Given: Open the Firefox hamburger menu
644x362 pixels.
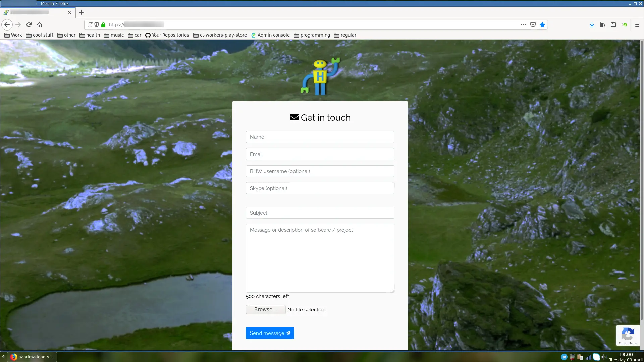Looking at the screenshot, I should pos(637,25).
